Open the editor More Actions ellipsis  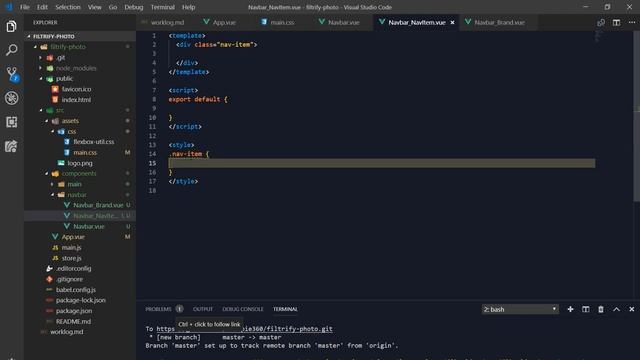coord(631,22)
